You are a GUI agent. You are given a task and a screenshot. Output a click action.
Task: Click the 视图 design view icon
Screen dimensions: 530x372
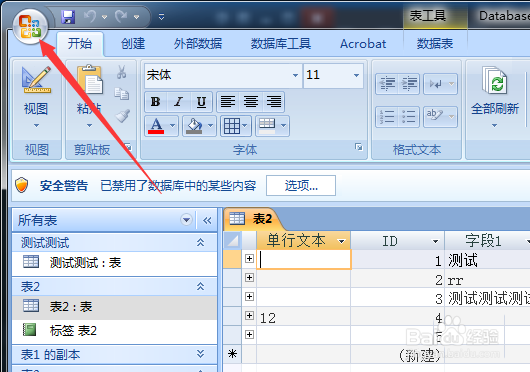36,80
